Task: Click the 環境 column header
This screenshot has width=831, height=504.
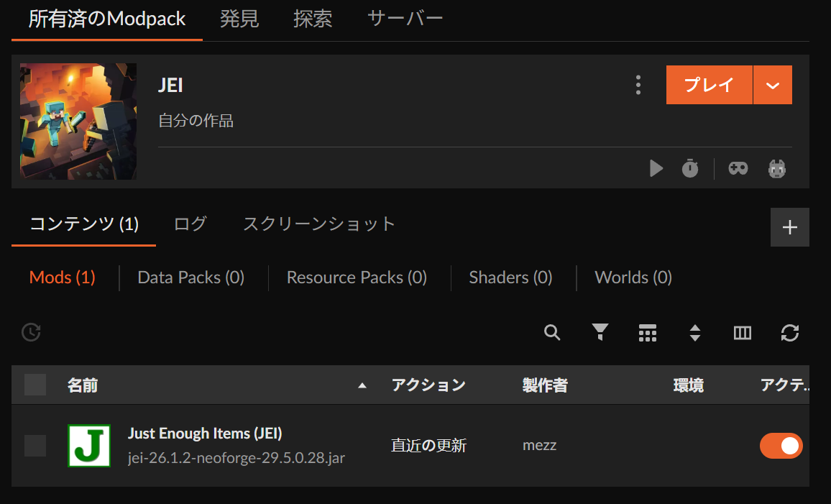Action: [x=689, y=385]
